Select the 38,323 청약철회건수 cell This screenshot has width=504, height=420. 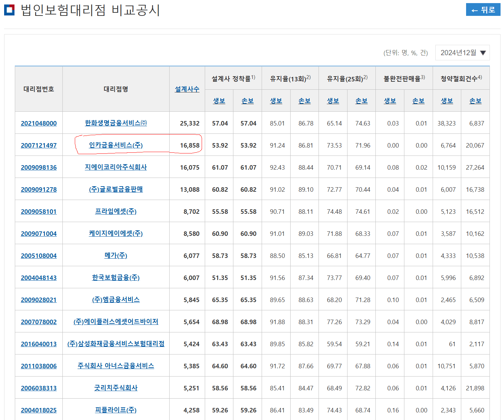pos(446,123)
